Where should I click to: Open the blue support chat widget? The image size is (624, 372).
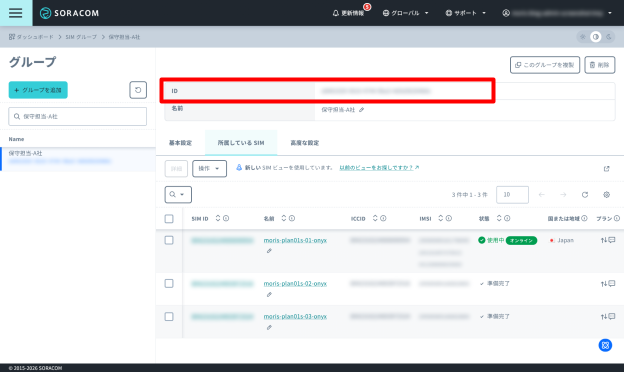click(605, 345)
